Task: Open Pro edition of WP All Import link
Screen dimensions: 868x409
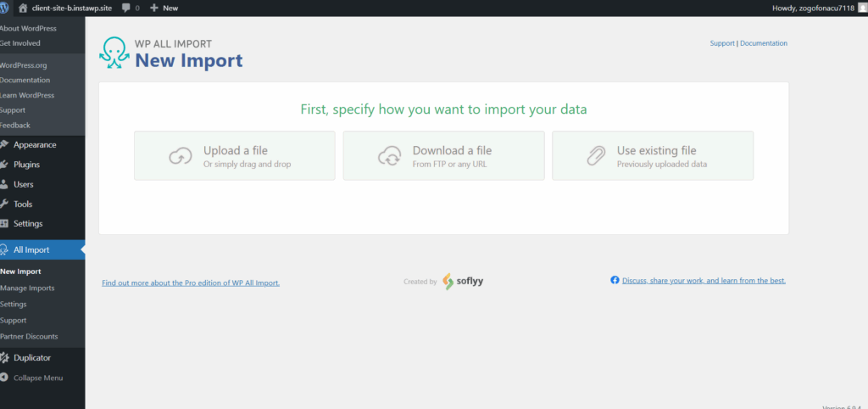Action: pos(191,283)
